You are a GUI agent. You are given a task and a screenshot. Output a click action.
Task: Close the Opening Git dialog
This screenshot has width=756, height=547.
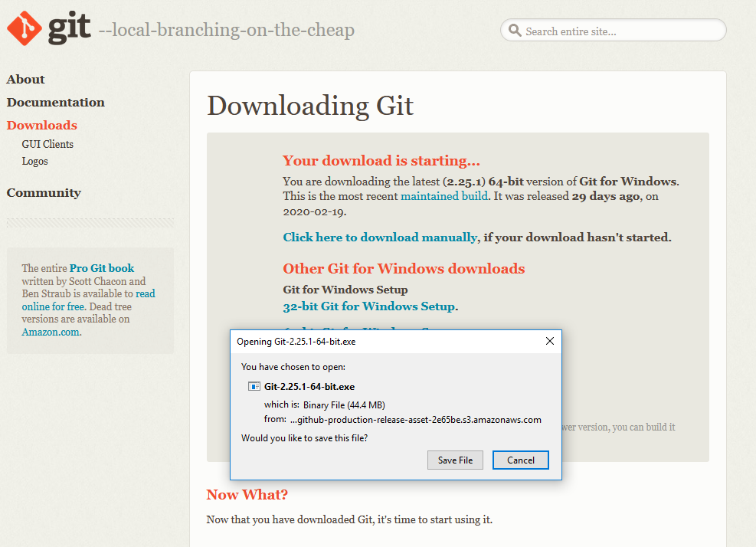tap(550, 341)
